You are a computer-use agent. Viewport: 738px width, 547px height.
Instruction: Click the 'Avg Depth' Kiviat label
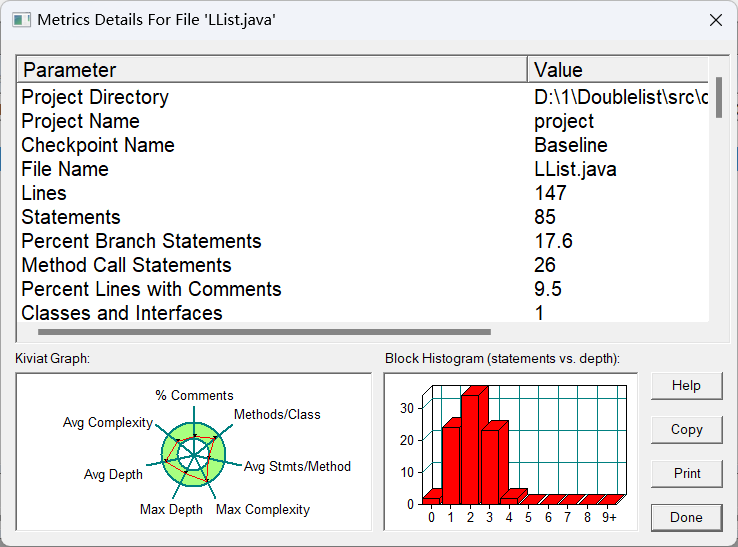113,475
